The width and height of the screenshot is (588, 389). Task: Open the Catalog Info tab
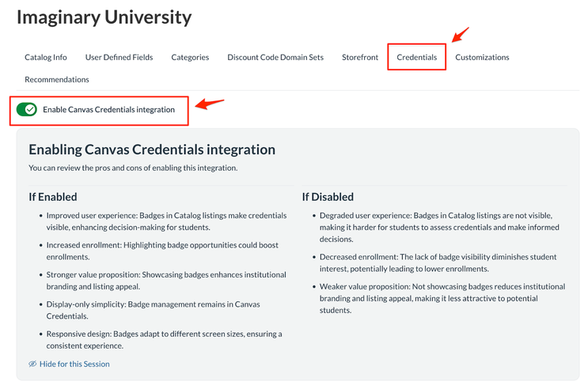(x=46, y=57)
